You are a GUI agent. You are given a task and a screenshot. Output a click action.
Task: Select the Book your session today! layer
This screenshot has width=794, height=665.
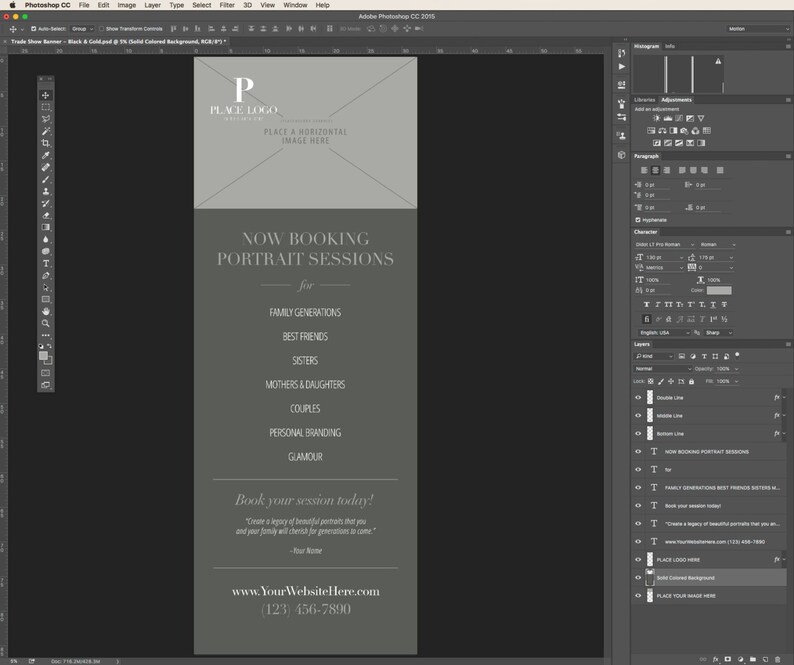(709, 505)
